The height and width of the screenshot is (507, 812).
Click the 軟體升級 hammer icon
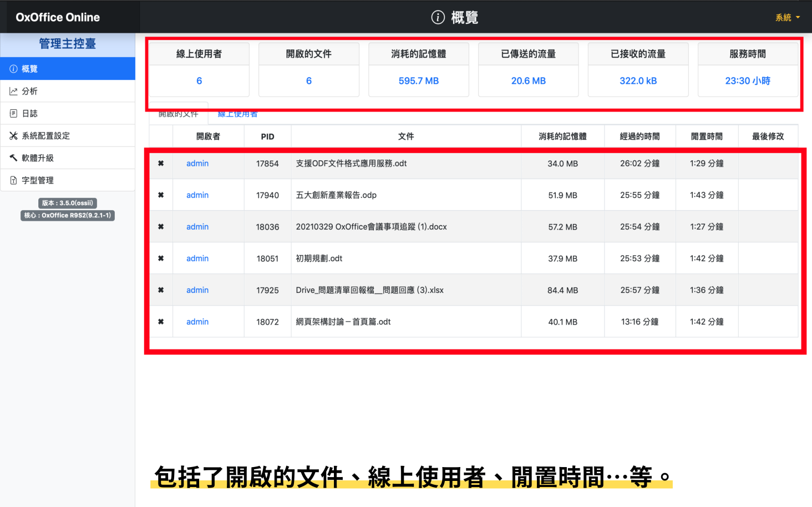pos(13,158)
